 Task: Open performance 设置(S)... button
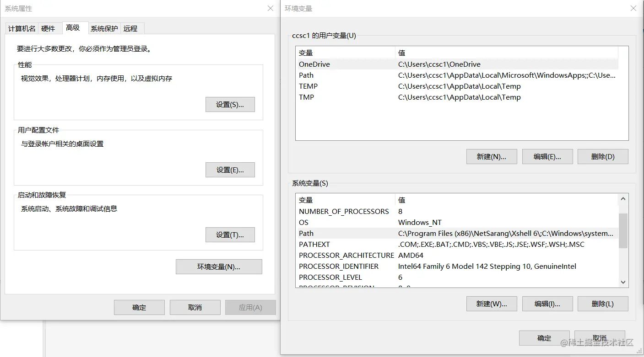230,104
